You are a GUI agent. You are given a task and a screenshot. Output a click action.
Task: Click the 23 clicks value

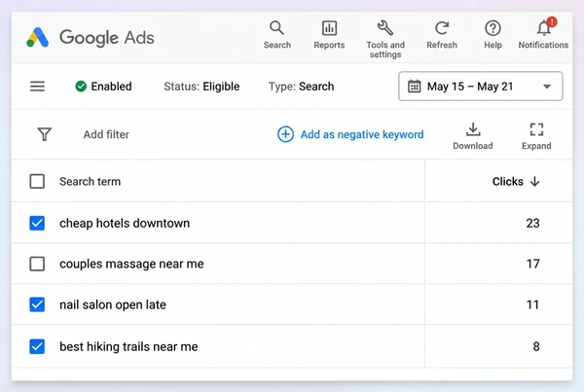532,223
